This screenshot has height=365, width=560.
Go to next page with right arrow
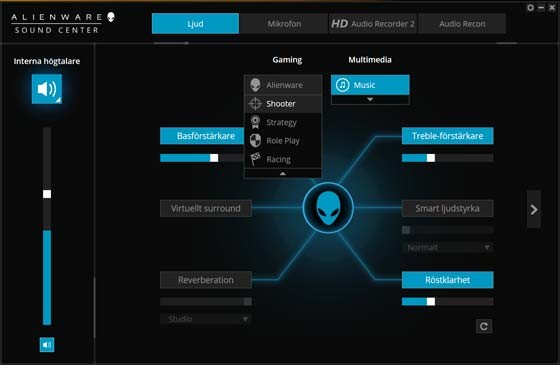coord(534,209)
